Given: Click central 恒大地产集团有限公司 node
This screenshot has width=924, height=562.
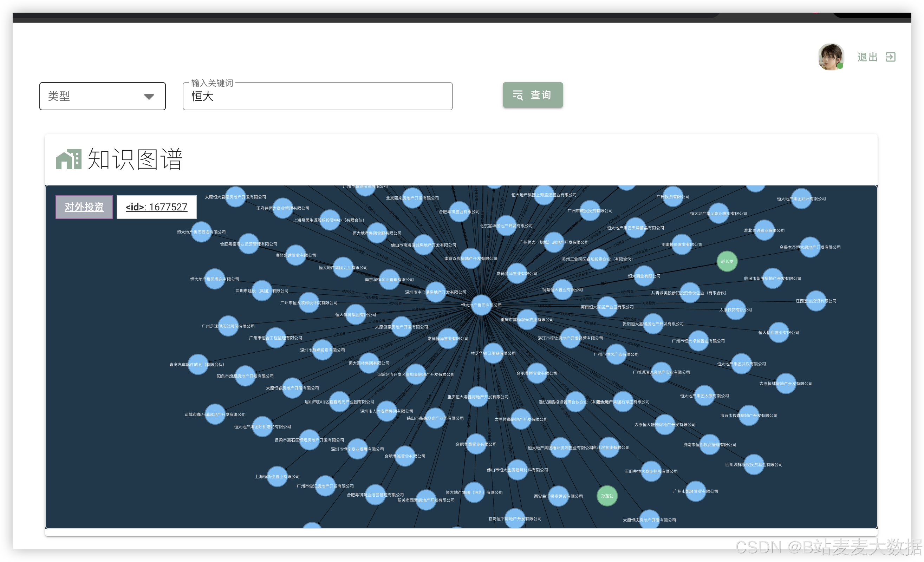Looking at the screenshot, I should pyautogui.click(x=481, y=305).
